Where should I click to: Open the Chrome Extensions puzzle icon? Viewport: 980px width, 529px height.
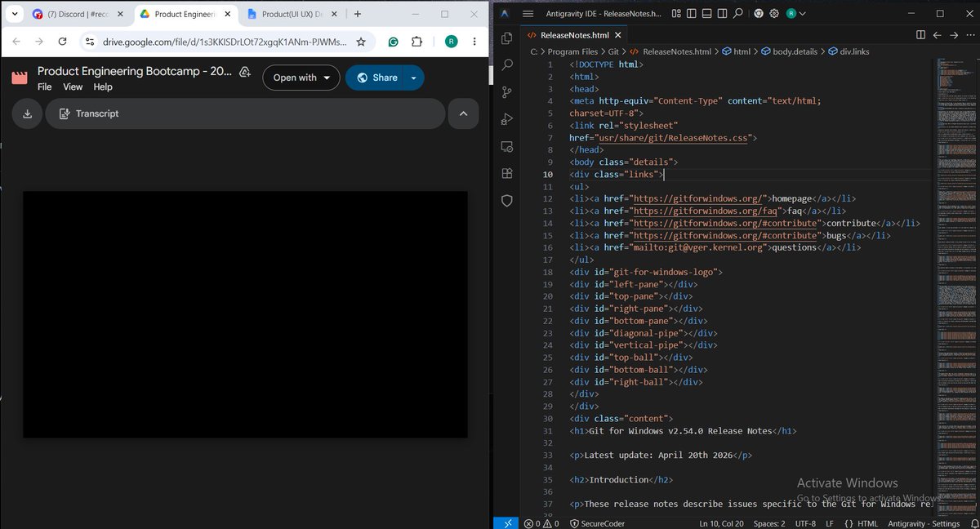(x=416, y=42)
